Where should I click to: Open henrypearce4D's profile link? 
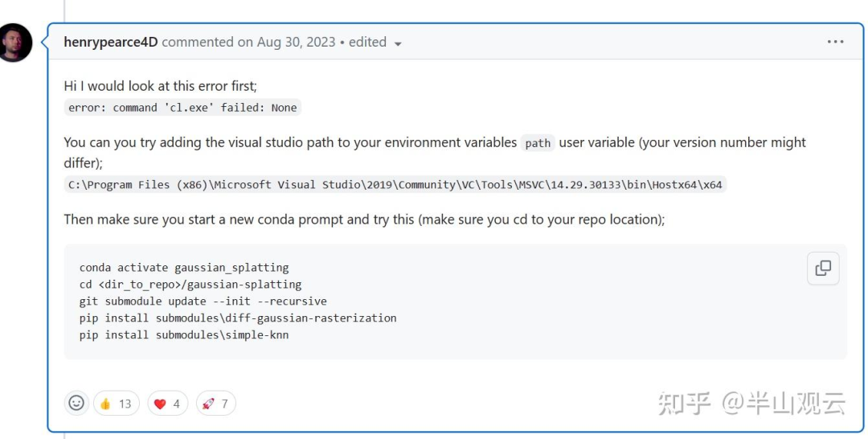(x=111, y=42)
